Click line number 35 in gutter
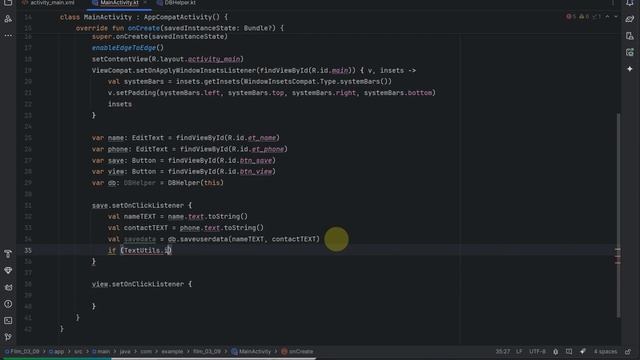The width and height of the screenshot is (640, 360). [x=28, y=250]
